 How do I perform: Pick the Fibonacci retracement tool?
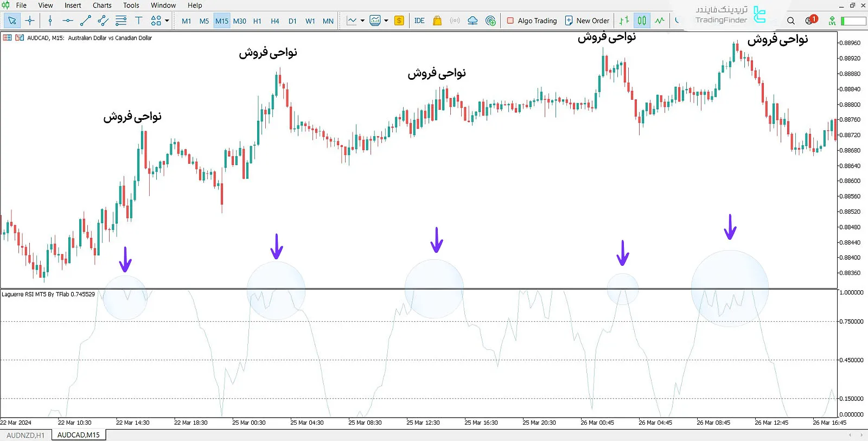pyautogui.click(x=121, y=21)
